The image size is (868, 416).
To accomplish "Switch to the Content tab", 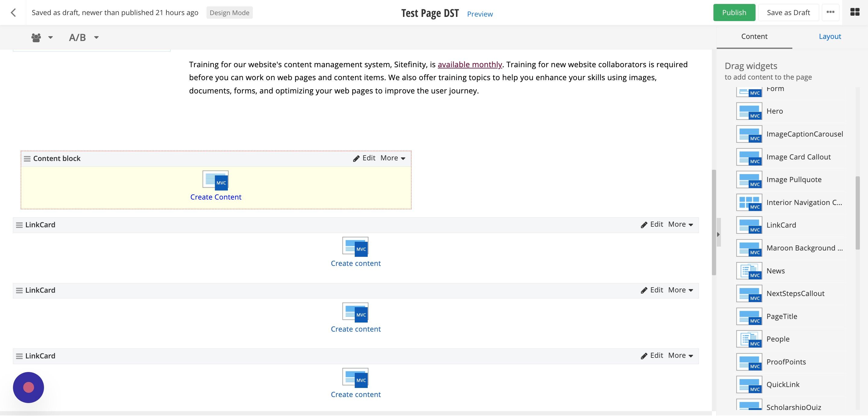I will [x=754, y=36].
